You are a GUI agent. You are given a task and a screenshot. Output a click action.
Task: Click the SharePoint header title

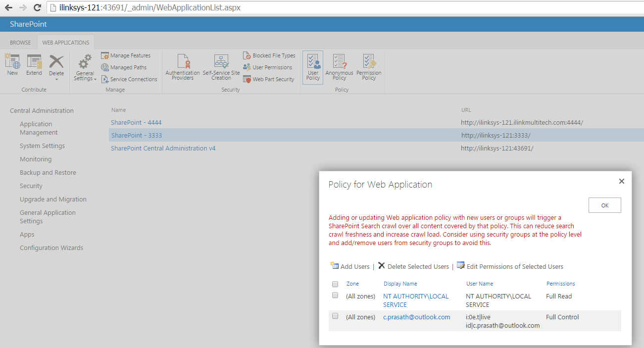tap(28, 24)
